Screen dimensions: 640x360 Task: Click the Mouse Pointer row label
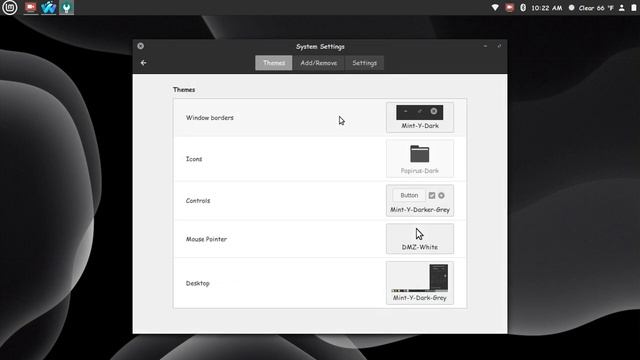coord(206,239)
